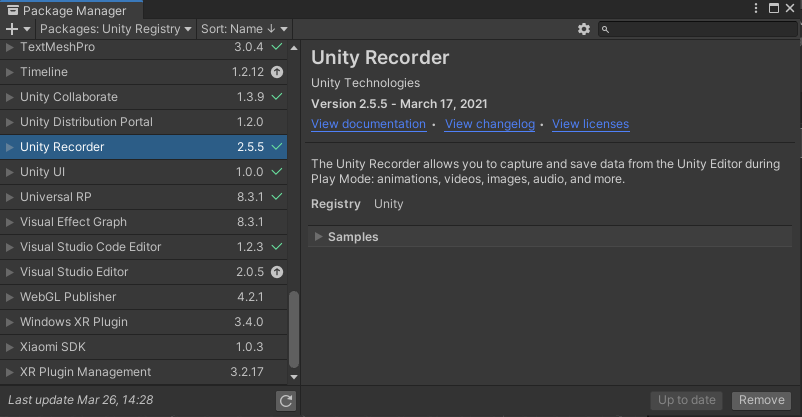The width and height of the screenshot is (802, 417).
Task: Open the add-package dropdown arrow
Action: click(27, 29)
